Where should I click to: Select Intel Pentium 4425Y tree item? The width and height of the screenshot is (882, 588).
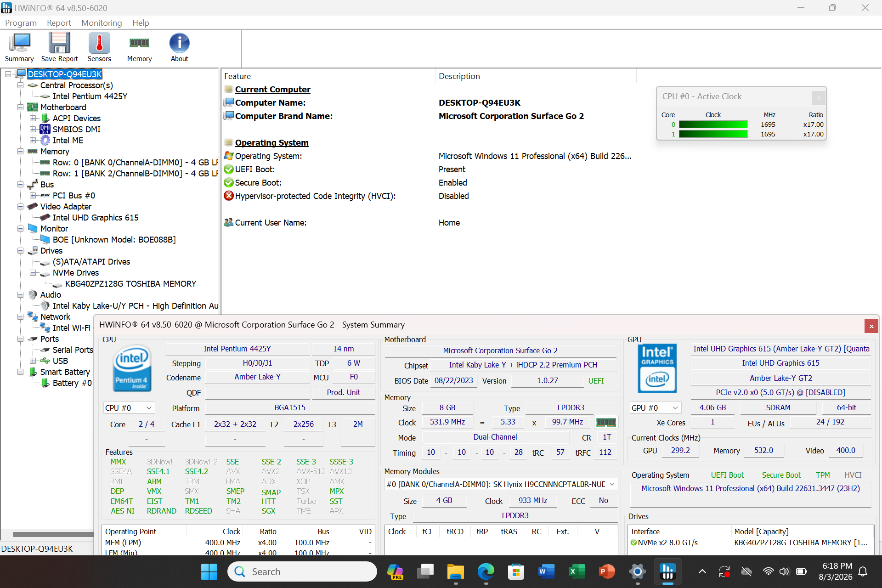(x=90, y=96)
